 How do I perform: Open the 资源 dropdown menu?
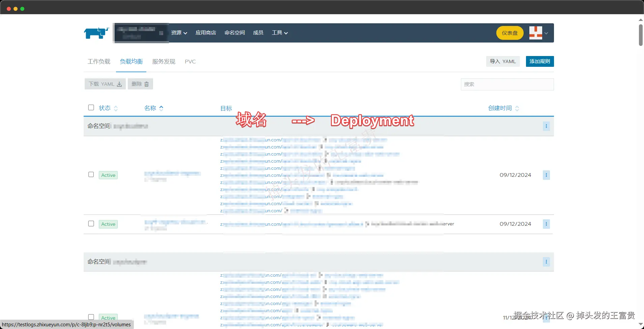(x=179, y=33)
